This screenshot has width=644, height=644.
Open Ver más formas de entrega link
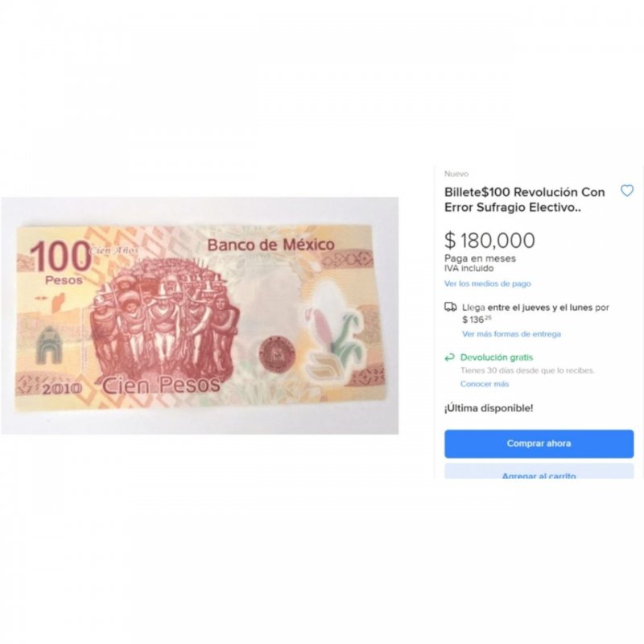click(511, 334)
